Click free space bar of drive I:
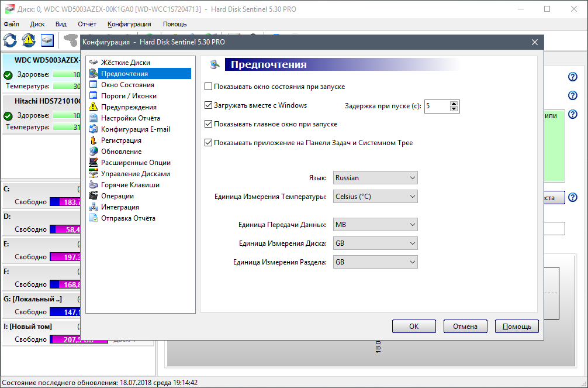The height and width of the screenshot is (388, 588). click(79, 339)
